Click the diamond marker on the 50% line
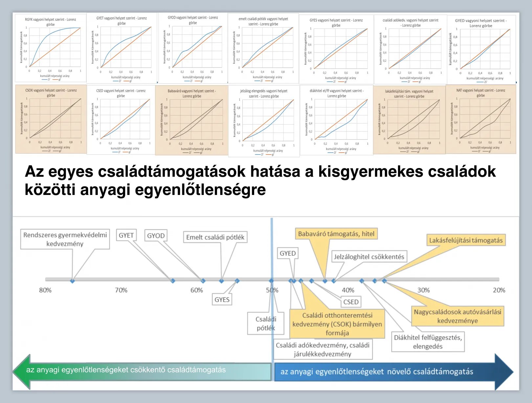The height and width of the screenshot is (403, 532). point(271,281)
